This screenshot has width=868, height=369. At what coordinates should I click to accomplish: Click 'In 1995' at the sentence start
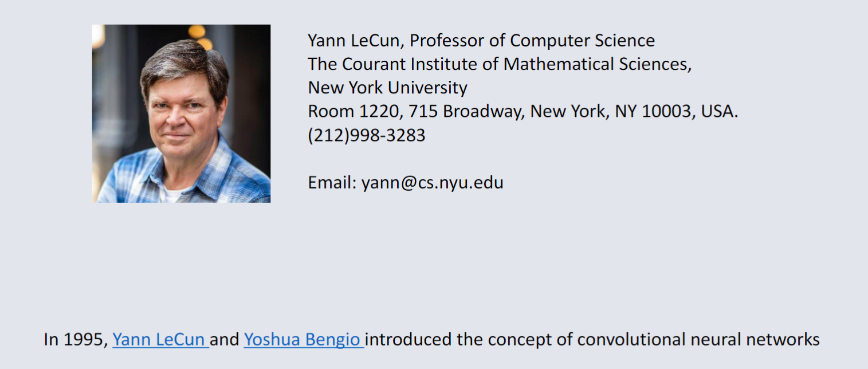pyautogui.click(x=75, y=340)
